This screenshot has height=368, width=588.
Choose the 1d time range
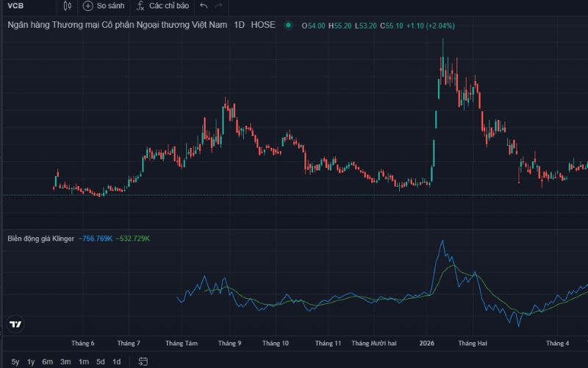pyautogui.click(x=117, y=361)
